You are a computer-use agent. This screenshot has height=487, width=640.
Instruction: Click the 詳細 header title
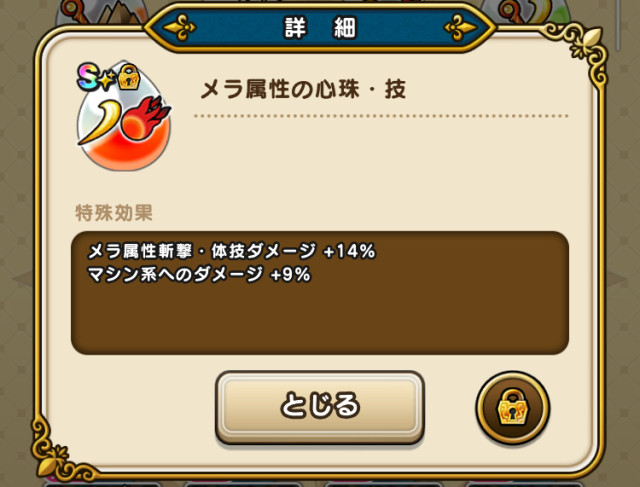tap(320, 28)
